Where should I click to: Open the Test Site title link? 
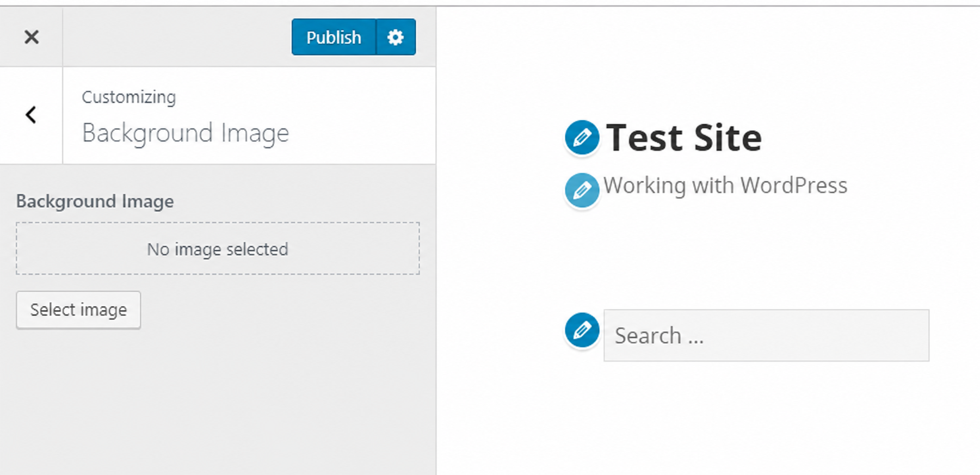click(684, 137)
